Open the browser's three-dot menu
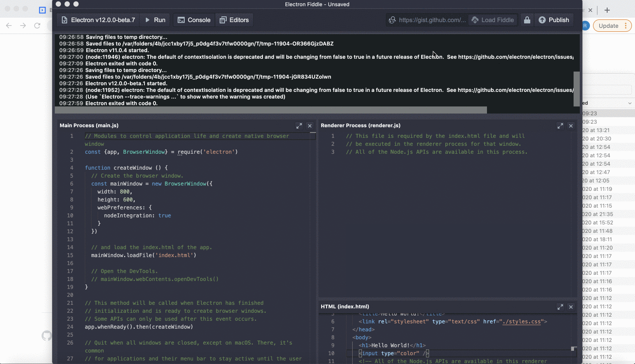The width and height of the screenshot is (635, 364). pos(625,26)
